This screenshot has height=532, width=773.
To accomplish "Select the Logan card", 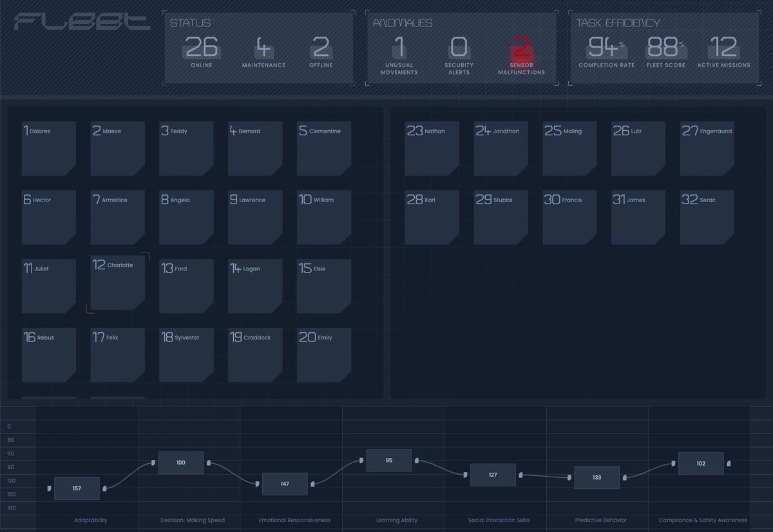I will [x=255, y=286].
